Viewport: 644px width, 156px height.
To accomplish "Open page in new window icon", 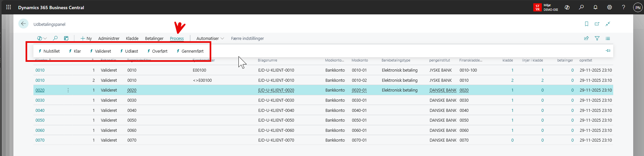I will point(597,24).
